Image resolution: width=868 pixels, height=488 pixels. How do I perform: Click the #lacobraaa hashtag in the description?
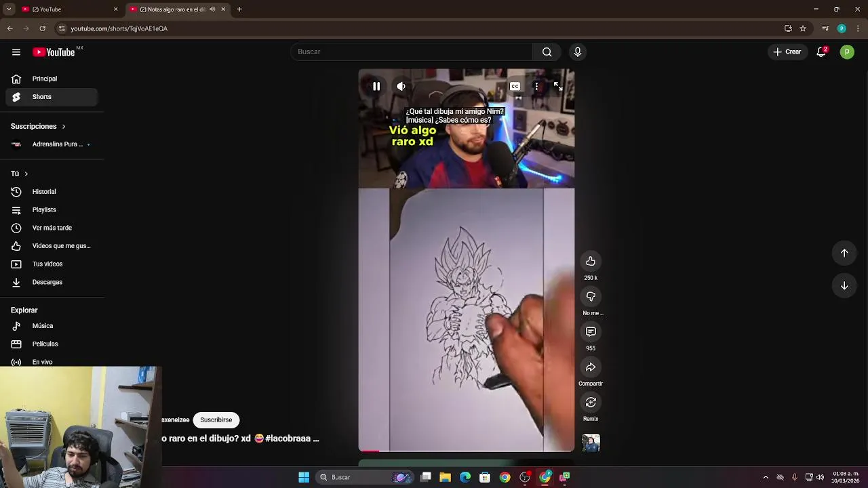tap(288, 439)
